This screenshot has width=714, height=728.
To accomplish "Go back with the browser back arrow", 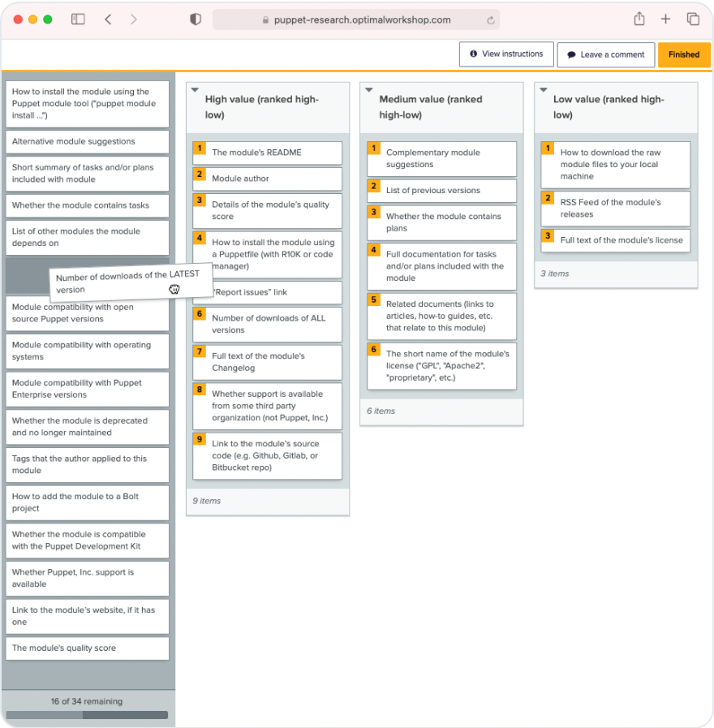I will point(108,19).
